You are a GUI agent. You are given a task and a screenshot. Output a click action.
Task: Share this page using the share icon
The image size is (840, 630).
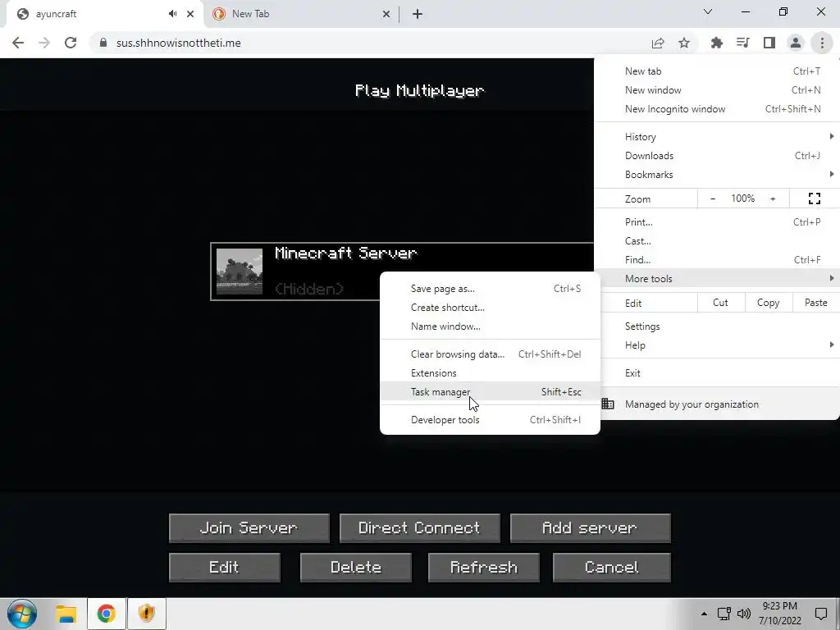click(x=658, y=43)
